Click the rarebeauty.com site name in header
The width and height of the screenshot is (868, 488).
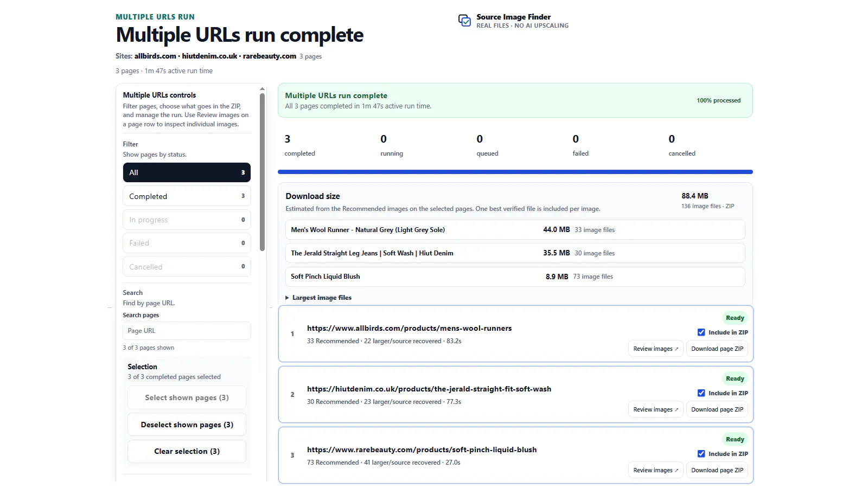pos(270,56)
